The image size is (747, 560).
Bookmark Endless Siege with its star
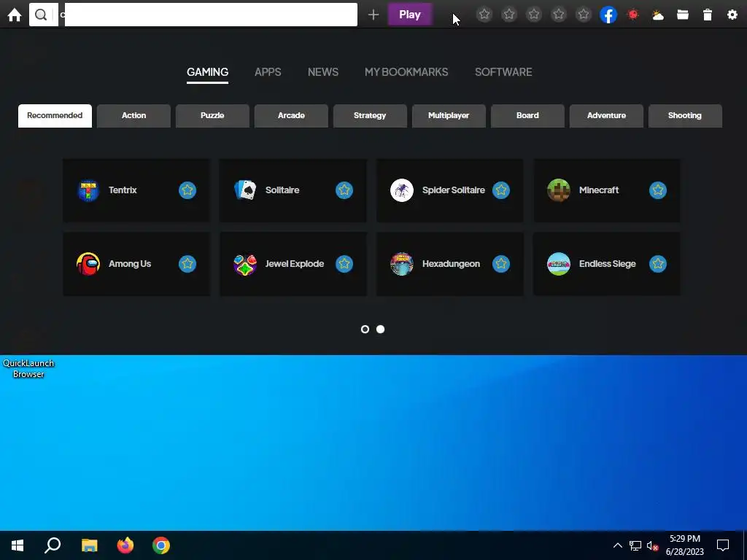click(x=657, y=264)
